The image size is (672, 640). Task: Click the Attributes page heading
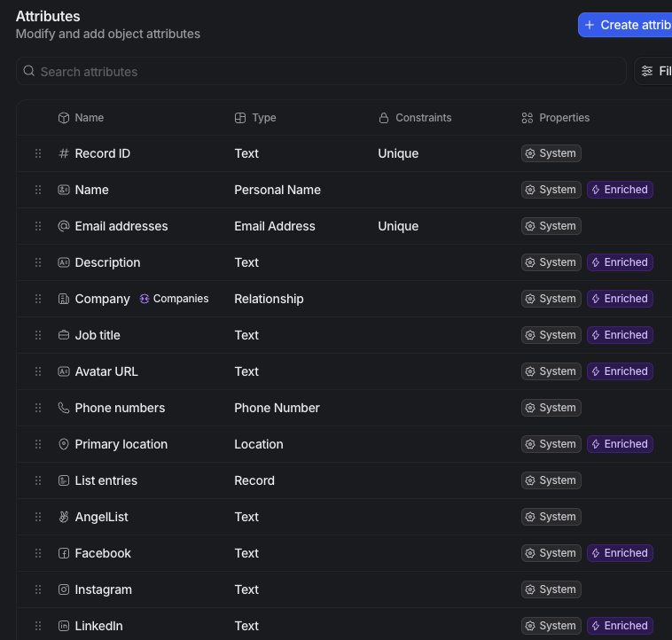[48, 16]
